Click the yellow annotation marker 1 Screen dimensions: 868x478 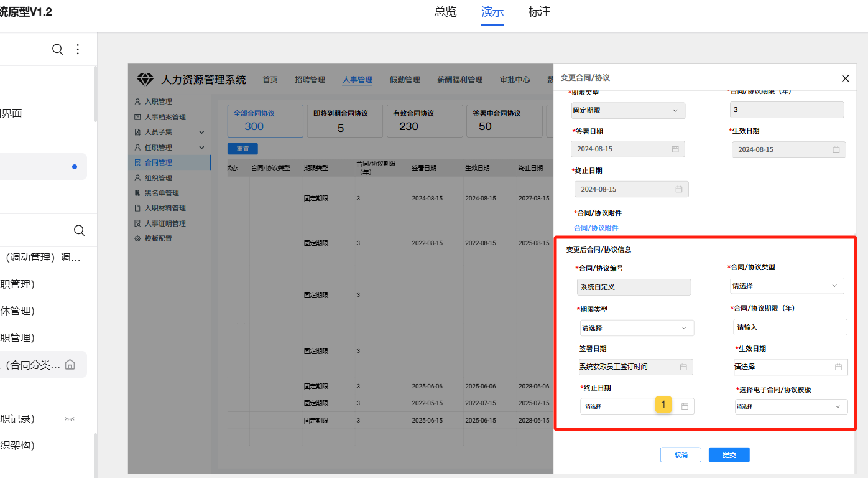tap(663, 405)
